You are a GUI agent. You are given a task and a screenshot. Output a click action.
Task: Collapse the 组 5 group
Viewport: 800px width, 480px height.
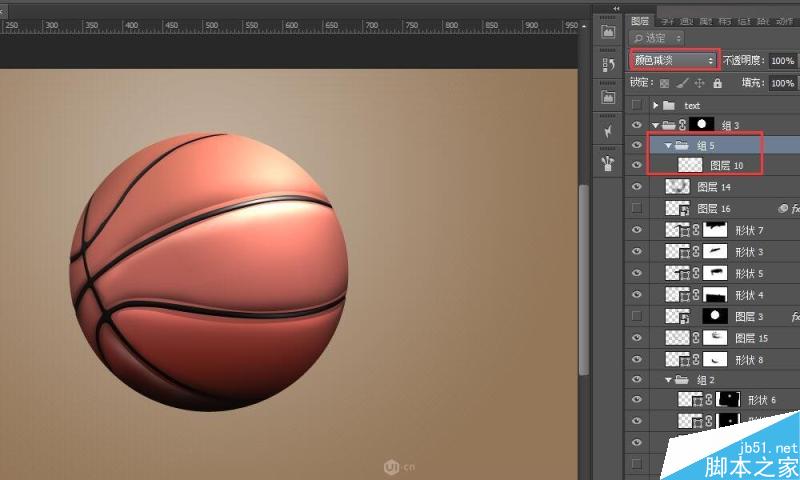(x=668, y=146)
